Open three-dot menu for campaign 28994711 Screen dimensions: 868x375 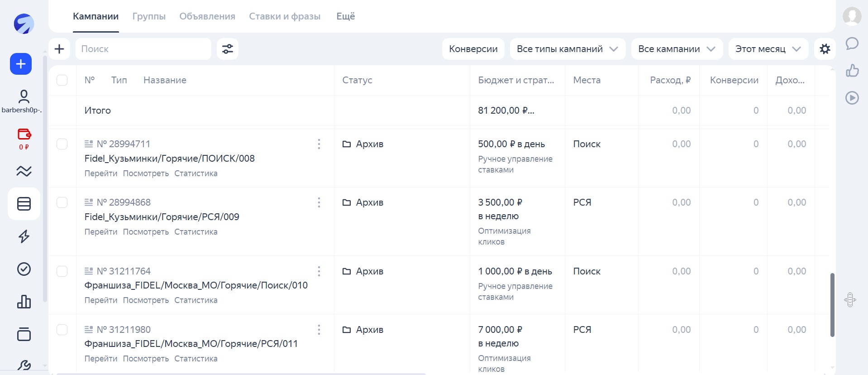coord(319,144)
